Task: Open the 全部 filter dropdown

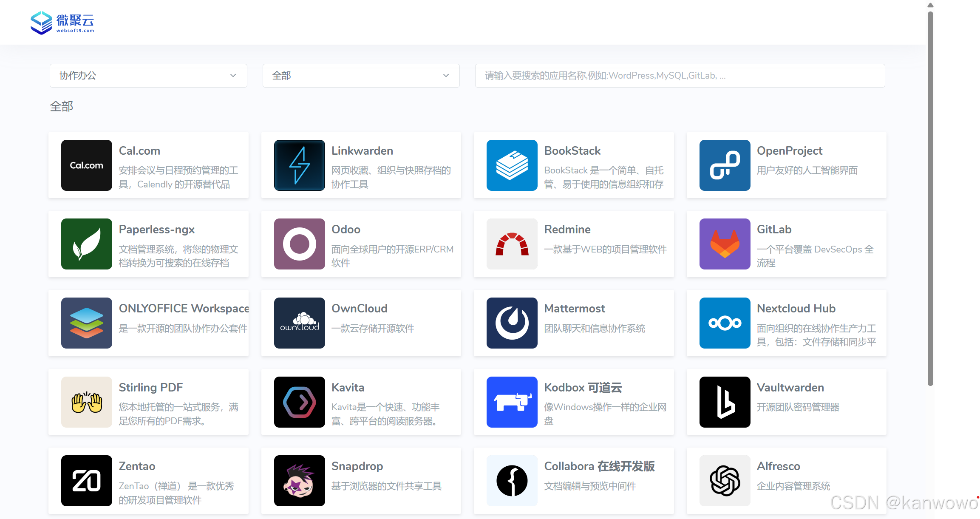Action: [x=361, y=76]
